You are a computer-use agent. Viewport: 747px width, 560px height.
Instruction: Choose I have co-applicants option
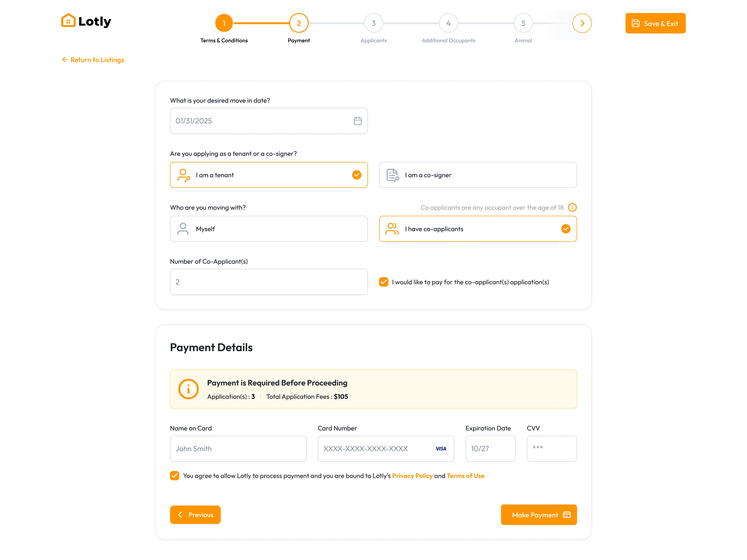(x=478, y=229)
